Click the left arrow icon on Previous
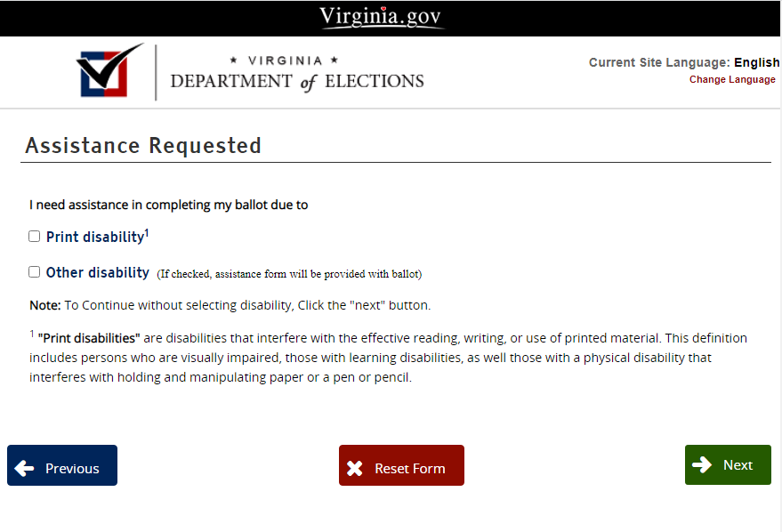This screenshot has height=532, width=782. (25, 468)
